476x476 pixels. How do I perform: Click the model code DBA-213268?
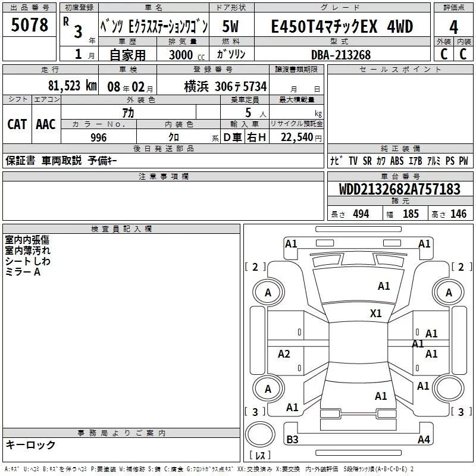pos(340,55)
